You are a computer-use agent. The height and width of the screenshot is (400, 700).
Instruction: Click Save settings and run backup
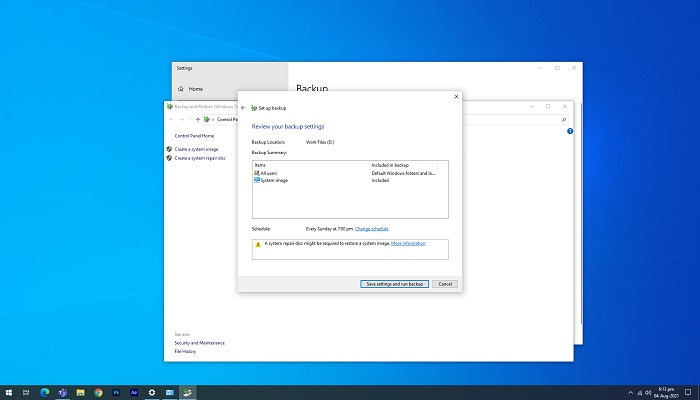pyautogui.click(x=394, y=284)
